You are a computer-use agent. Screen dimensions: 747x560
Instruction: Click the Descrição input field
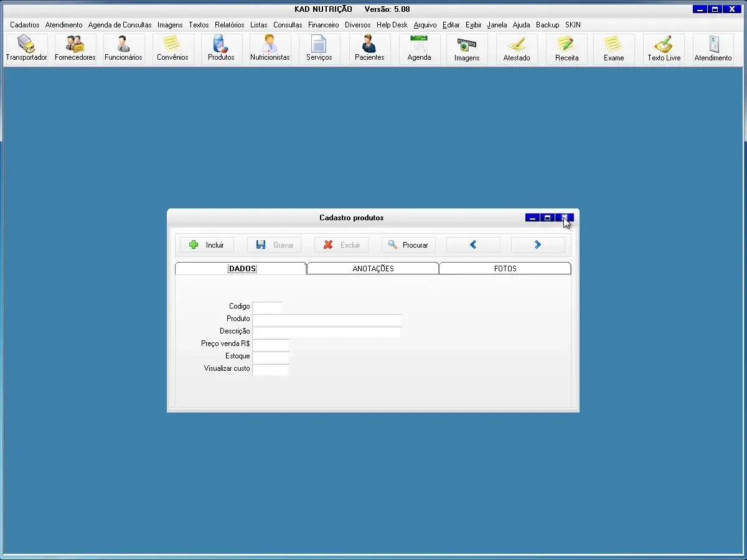(327, 332)
